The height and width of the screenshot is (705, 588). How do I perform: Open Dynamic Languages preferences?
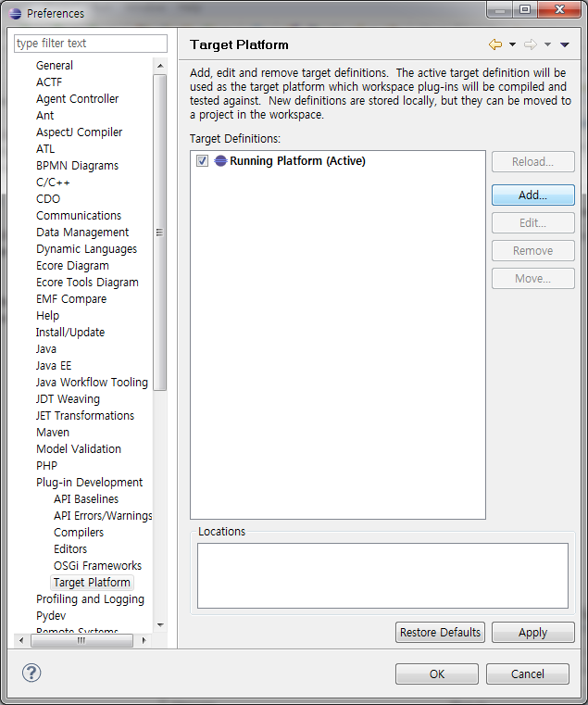click(x=87, y=248)
